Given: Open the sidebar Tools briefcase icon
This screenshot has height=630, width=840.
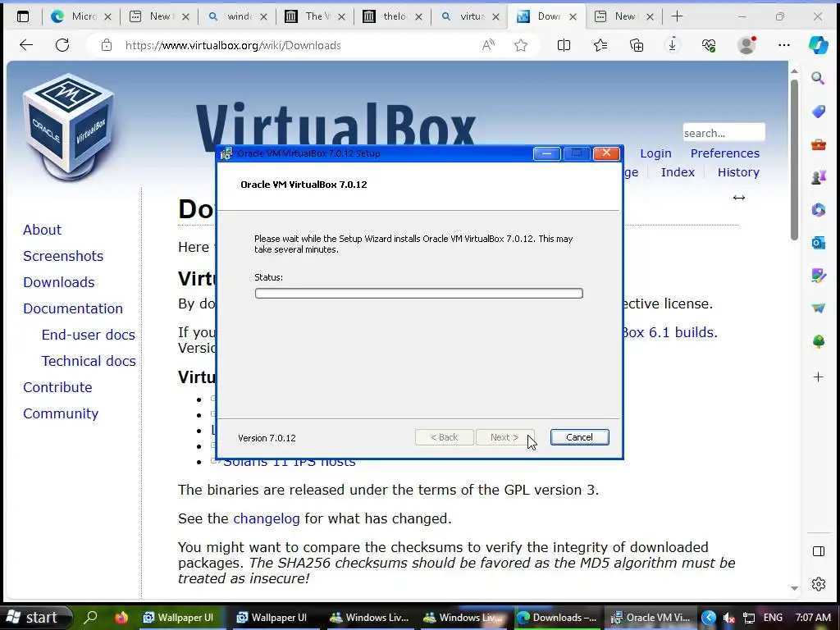Looking at the screenshot, I should tap(818, 144).
